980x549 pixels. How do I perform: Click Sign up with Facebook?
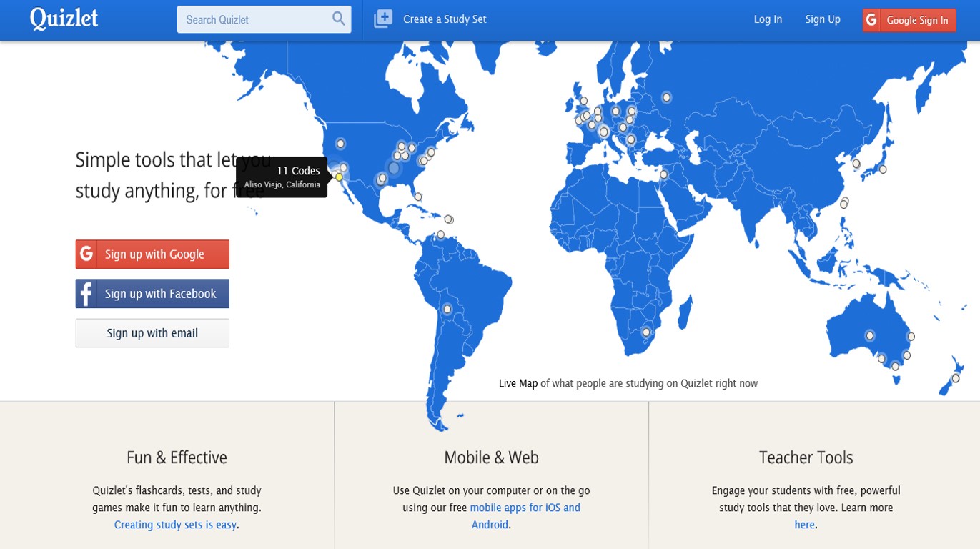click(x=152, y=294)
